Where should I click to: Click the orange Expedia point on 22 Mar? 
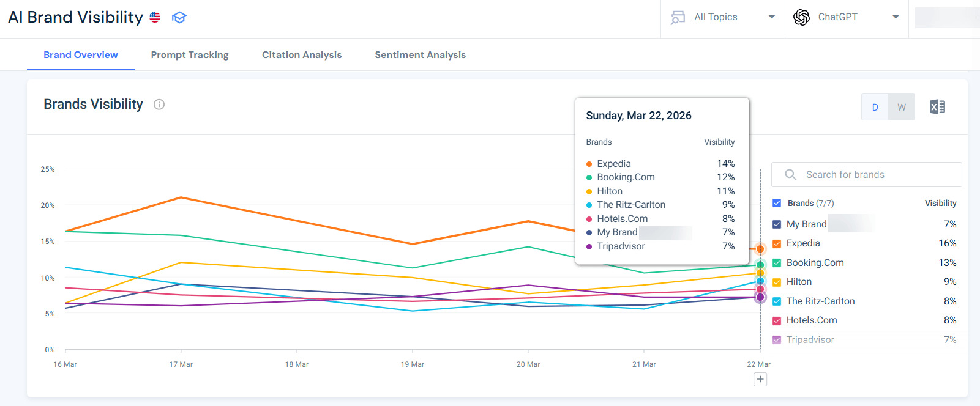[760, 249]
